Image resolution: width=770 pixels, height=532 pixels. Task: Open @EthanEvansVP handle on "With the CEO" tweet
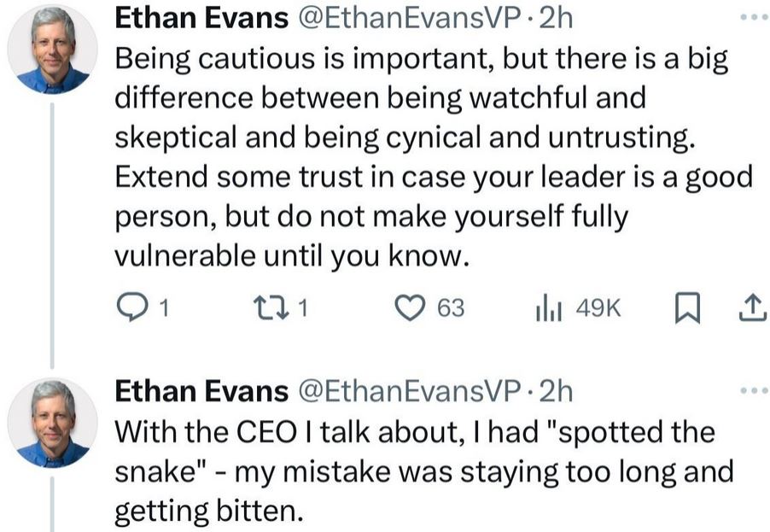[407, 391]
